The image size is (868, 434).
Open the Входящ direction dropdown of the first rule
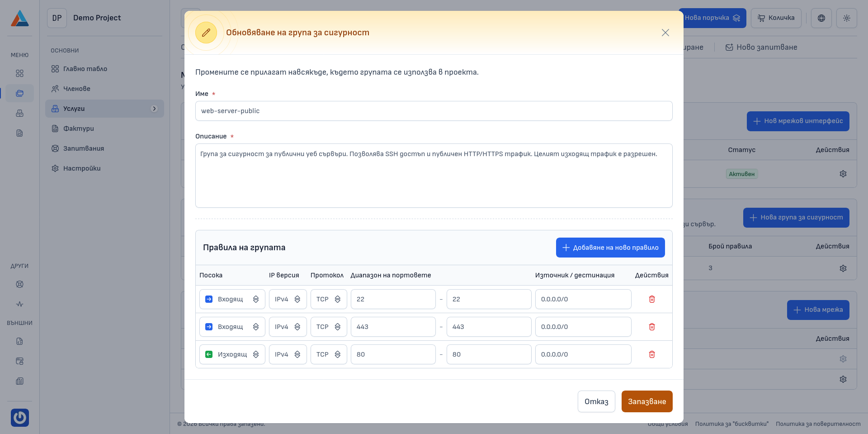232,299
